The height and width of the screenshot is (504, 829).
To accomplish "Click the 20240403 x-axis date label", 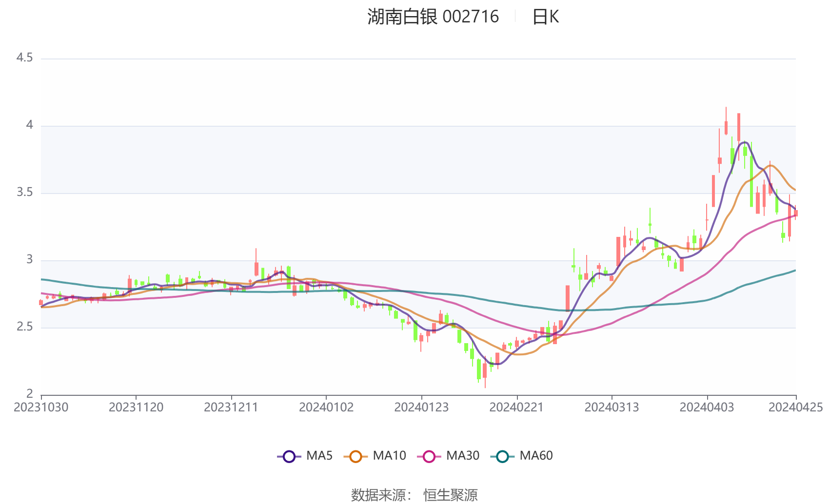I will (707, 407).
